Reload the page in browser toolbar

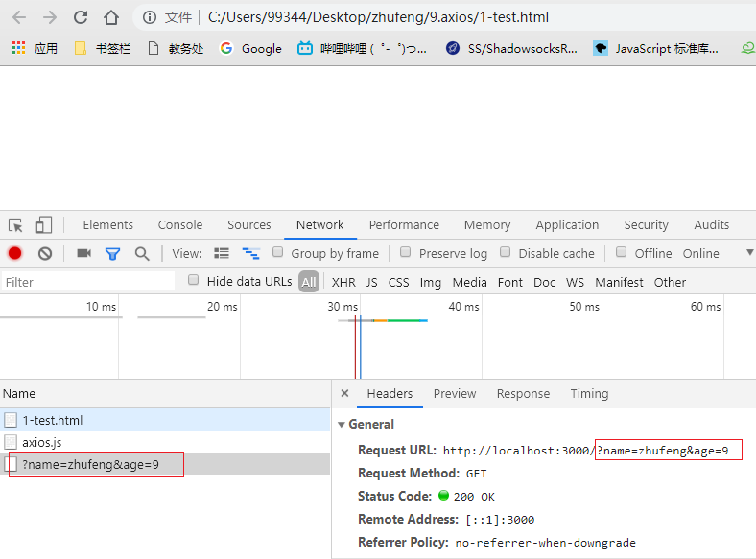click(x=81, y=17)
